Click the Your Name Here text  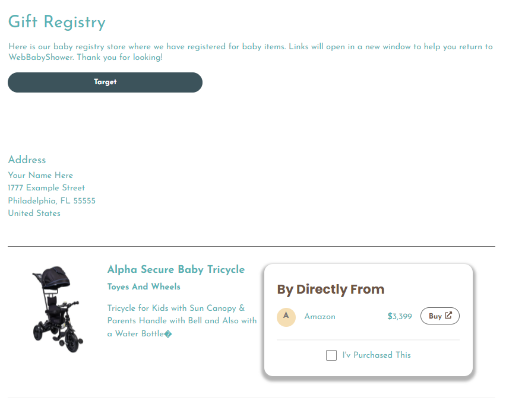pyautogui.click(x=40, y=176)
